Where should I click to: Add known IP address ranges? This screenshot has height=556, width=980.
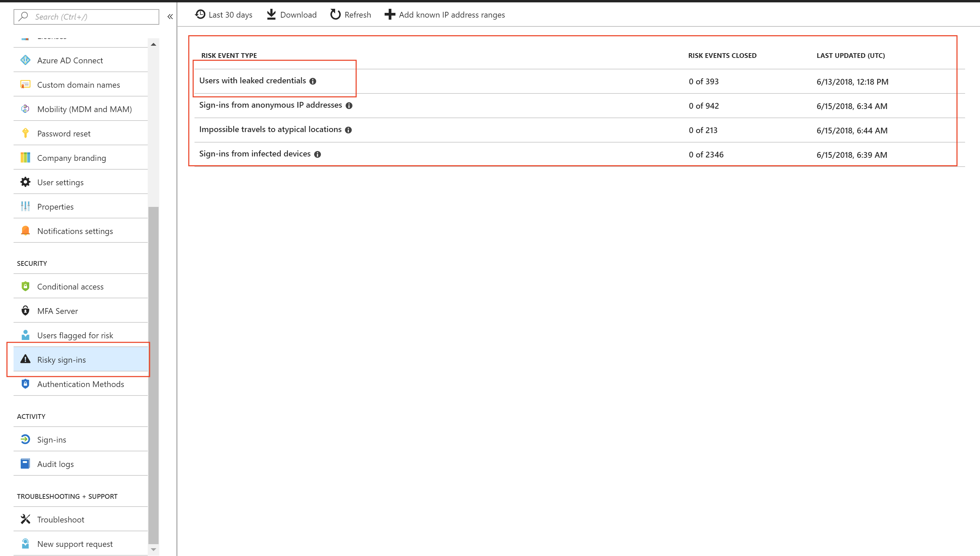444,15
